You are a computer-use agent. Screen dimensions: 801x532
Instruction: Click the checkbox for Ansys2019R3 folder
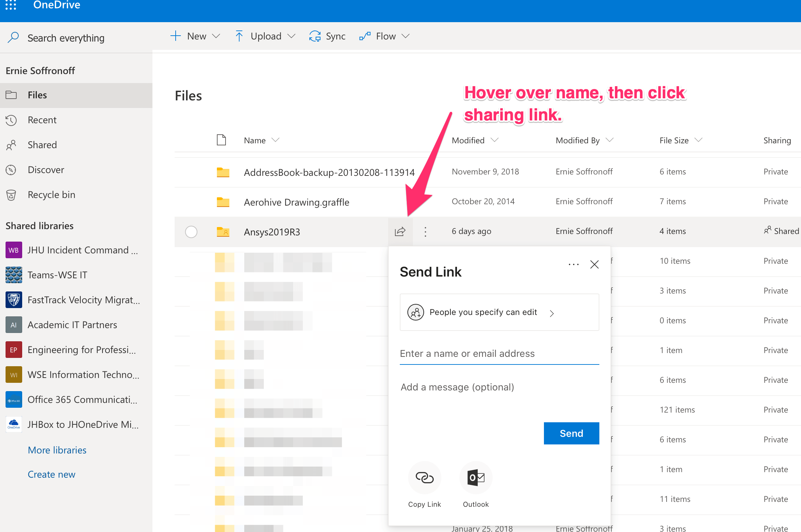pyautogui.click(x=191, y=231)
